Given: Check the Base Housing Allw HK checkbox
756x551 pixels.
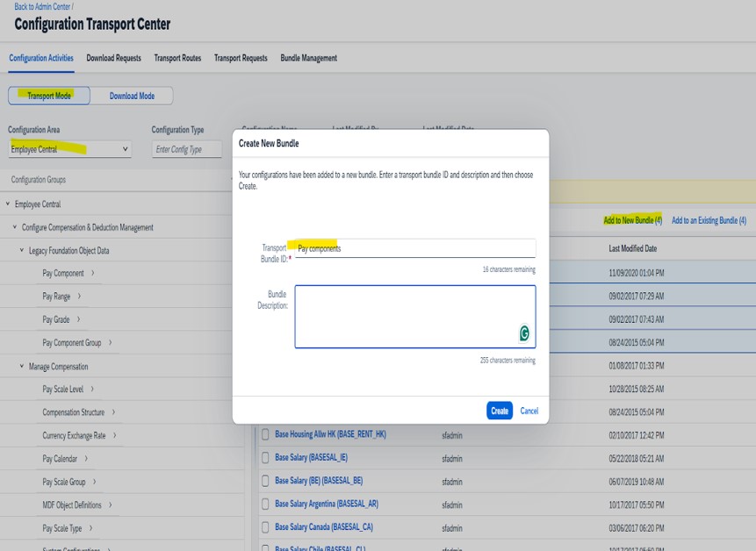Looking at the screenshot, I should (x=265, y=434).
